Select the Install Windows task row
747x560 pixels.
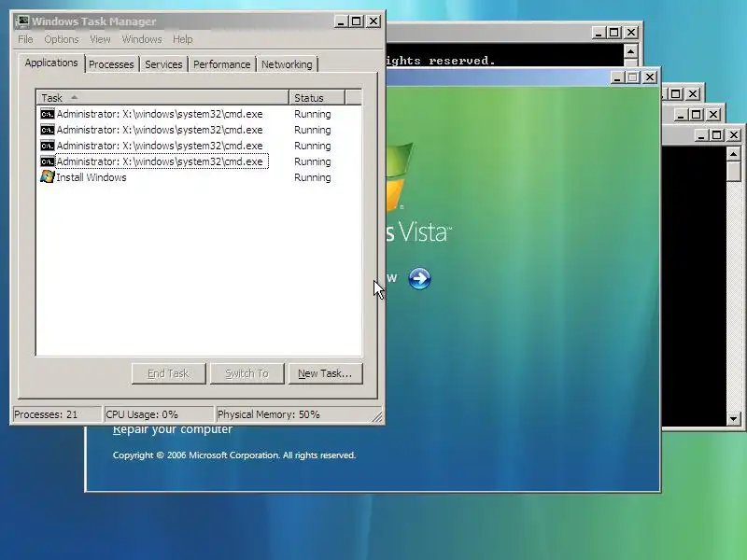(92, 177)
